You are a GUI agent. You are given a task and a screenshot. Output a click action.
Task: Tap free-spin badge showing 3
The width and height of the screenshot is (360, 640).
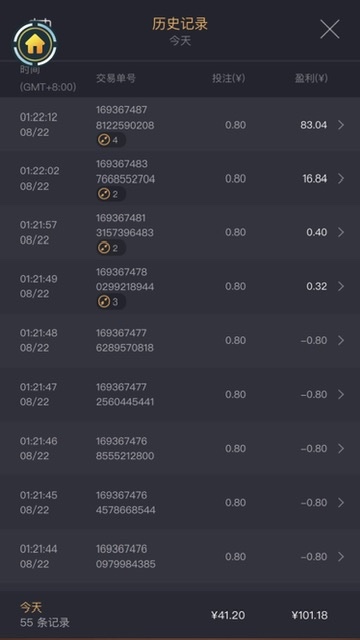111,302
